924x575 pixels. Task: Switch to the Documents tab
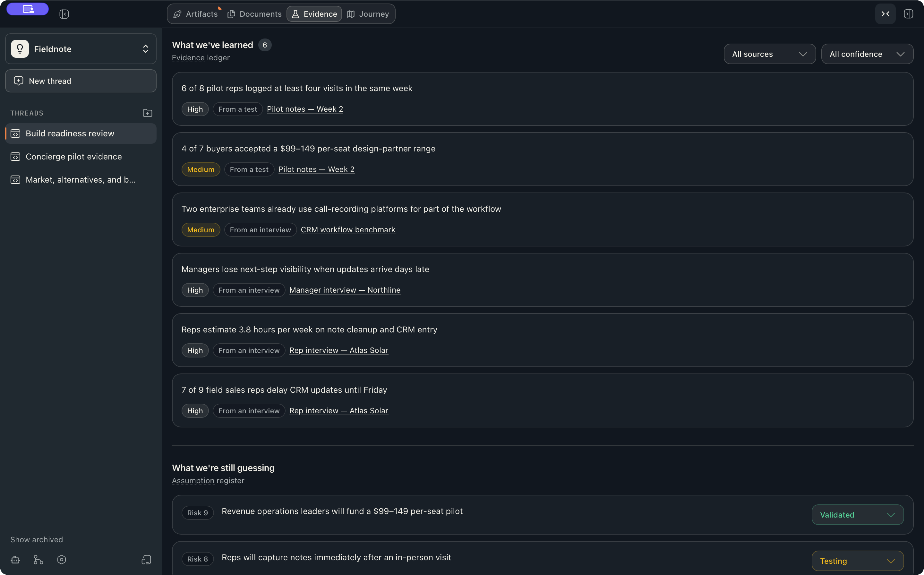point(254,14)
